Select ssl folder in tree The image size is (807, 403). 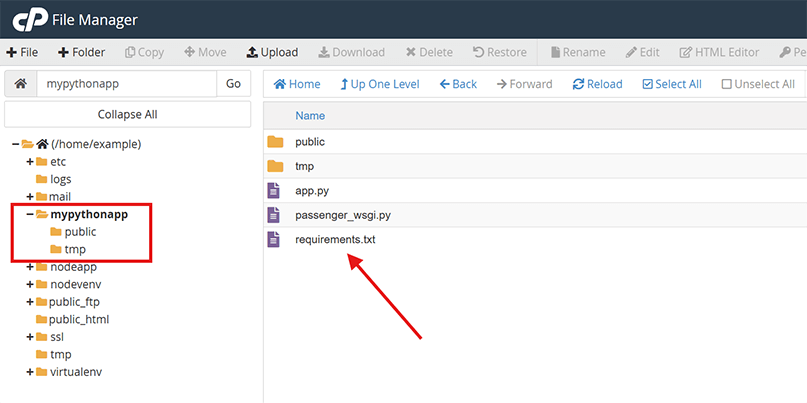[57, 337]
